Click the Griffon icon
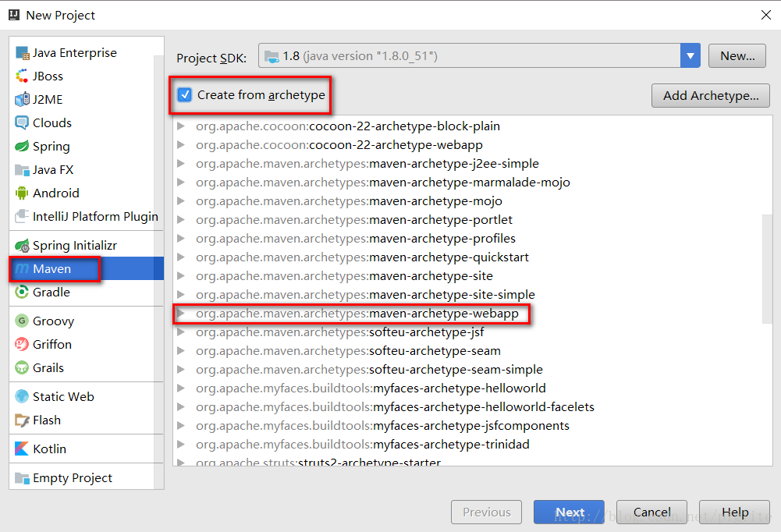 (22, 344)
